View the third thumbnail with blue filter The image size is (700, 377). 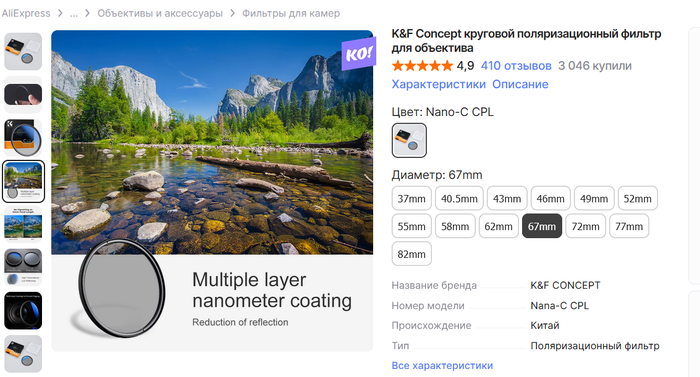[23, 138]
